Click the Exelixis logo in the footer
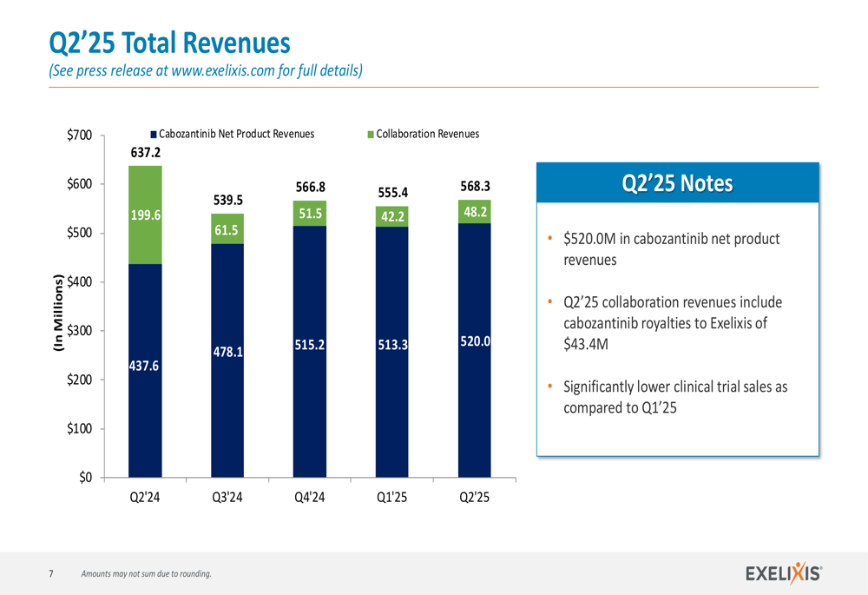Viewport: 868px width, 595px height. click(784, 573)
